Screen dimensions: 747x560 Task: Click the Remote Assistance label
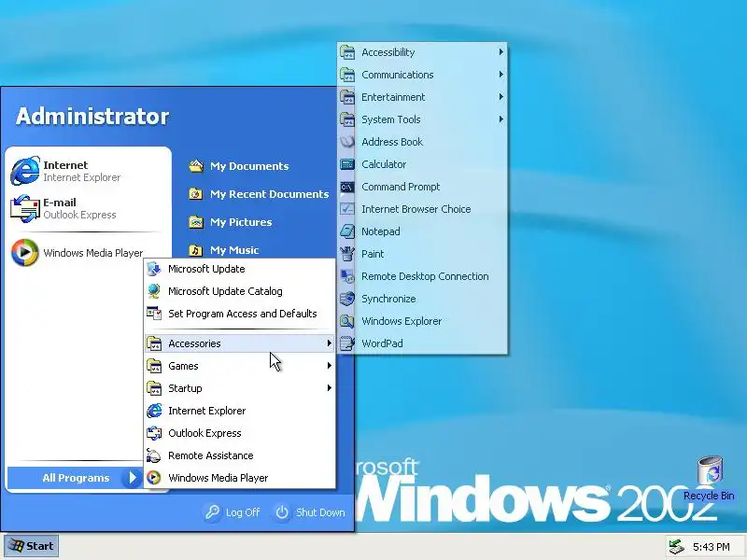[x=211, y=455]
